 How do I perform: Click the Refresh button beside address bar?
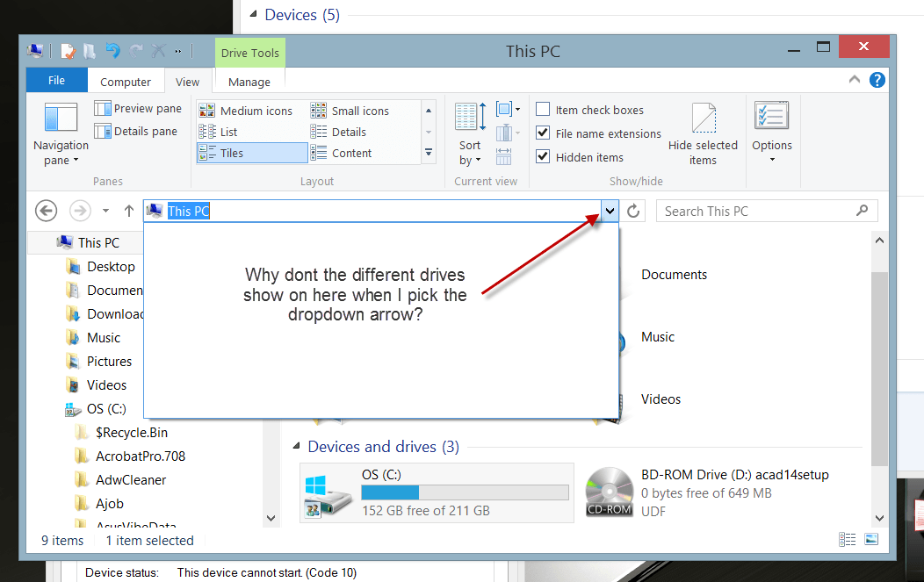click(634, 211)
